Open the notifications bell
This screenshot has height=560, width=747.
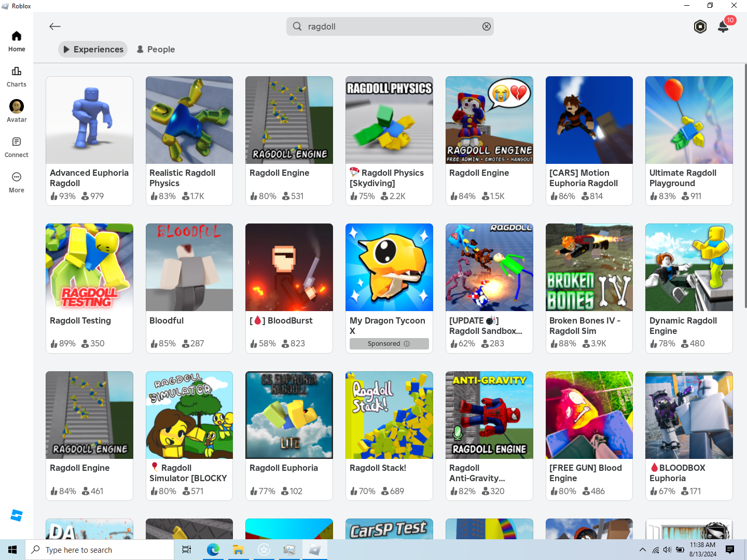coord(723,26)
